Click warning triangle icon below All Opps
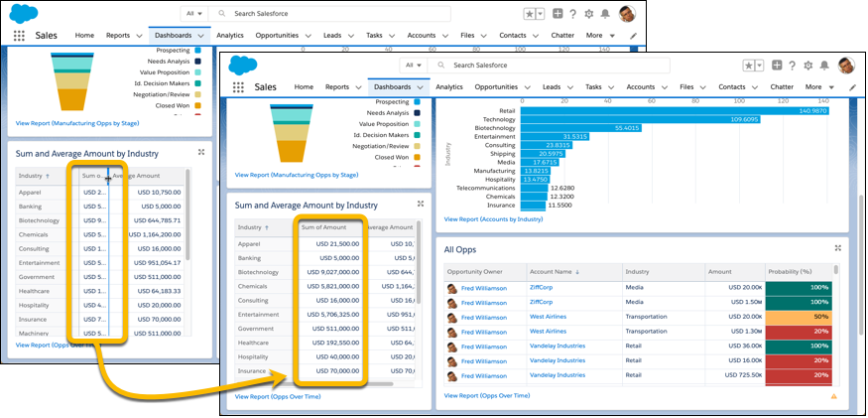Viewport: 868px width, 418px height. click(833, 396)
